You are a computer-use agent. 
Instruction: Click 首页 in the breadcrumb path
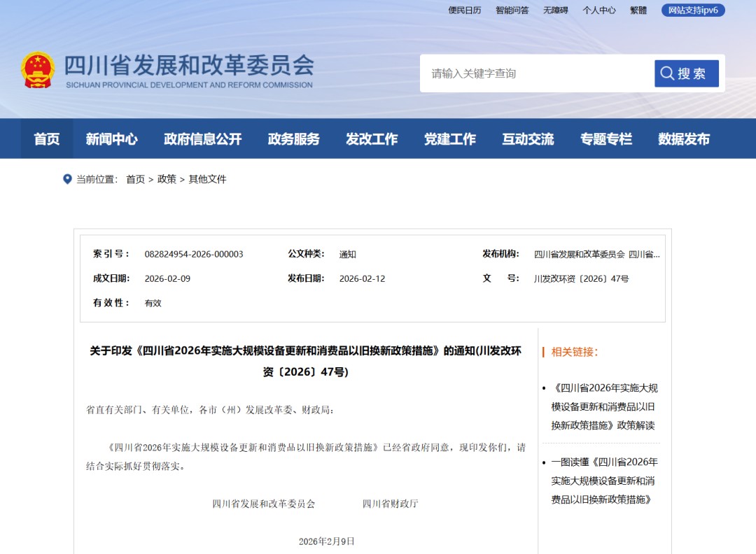[x=136, y=179]
